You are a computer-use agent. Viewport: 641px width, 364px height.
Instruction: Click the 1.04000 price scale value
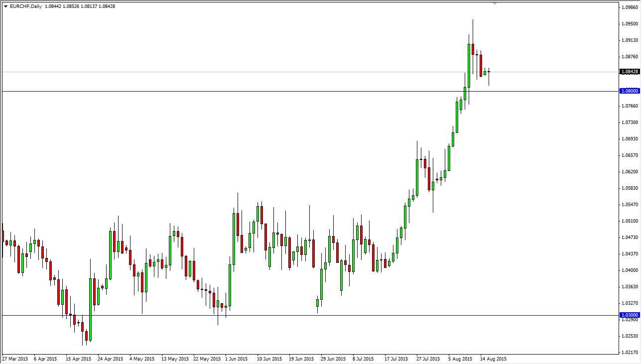pyautogui.click(x=630, y=270)
